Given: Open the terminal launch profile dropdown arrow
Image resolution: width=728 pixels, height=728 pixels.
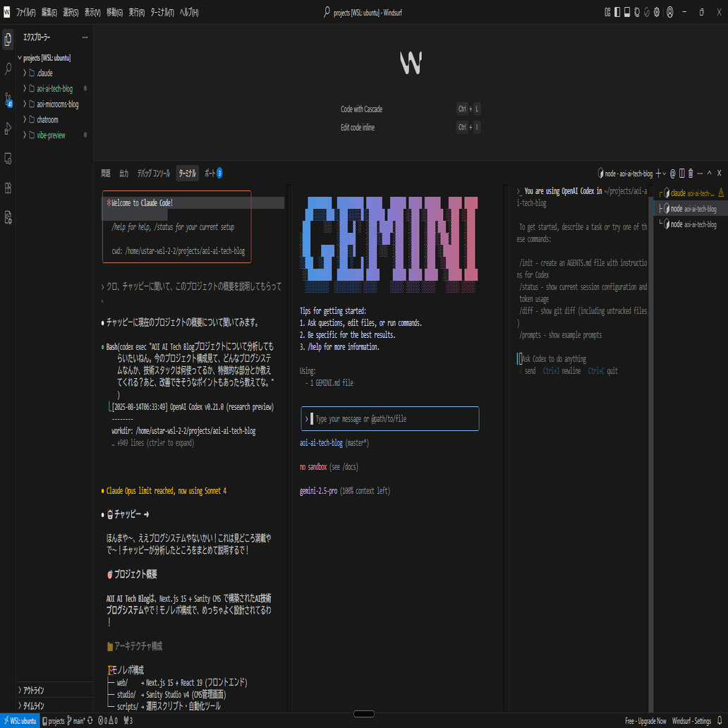Looking at the screenshot, I should 664,174.
